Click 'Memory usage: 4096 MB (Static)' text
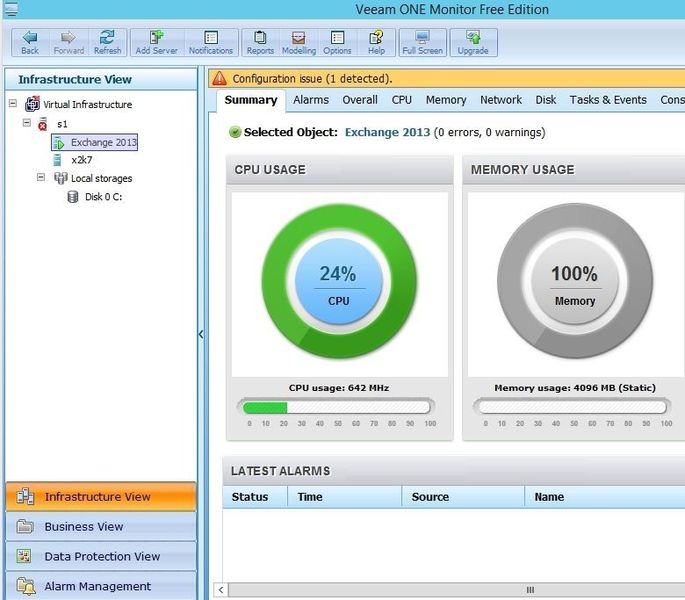The height and width of the screenshot is (600, 685). click(575, 388)
